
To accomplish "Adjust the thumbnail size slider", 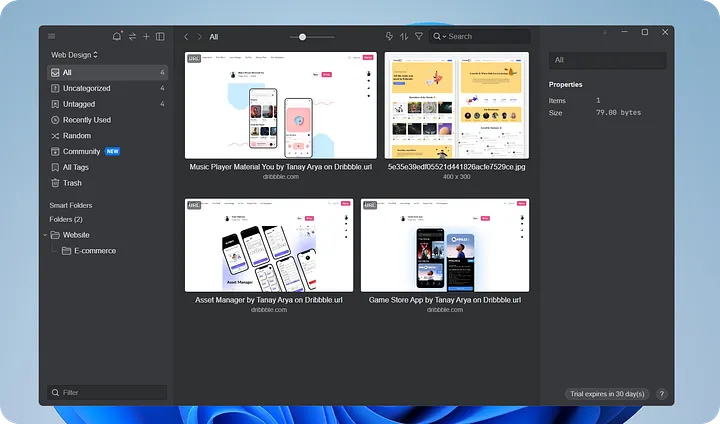I will coord(302,37).
